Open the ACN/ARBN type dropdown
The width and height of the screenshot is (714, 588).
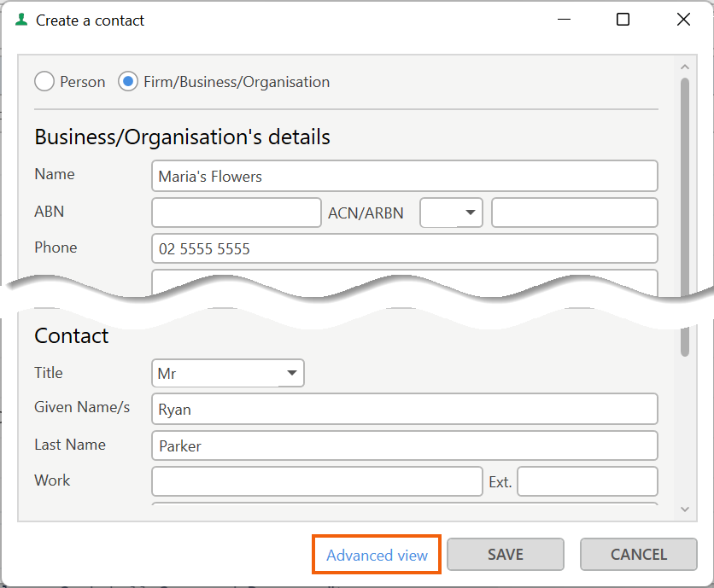pos(451,212)
